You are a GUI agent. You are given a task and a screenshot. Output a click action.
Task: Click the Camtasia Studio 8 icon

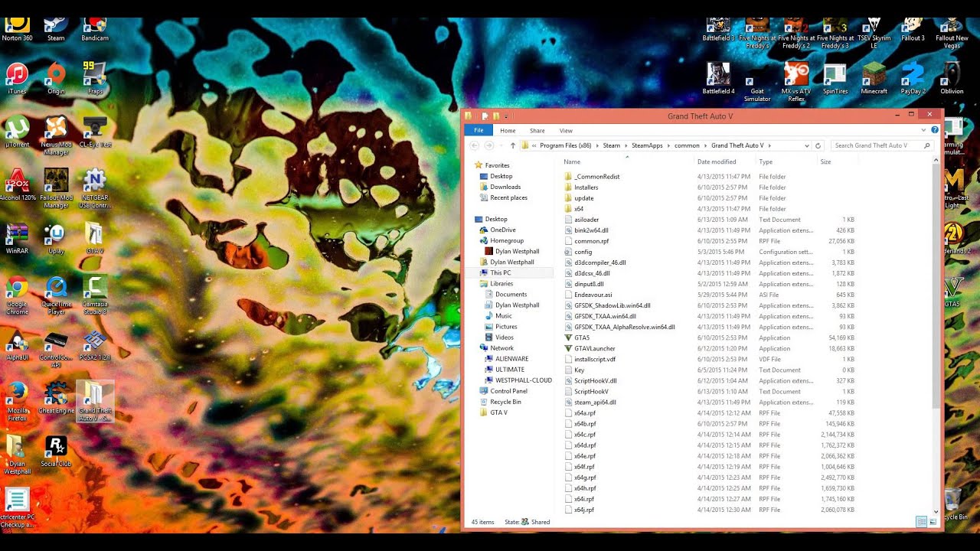(x=95, y=295)
